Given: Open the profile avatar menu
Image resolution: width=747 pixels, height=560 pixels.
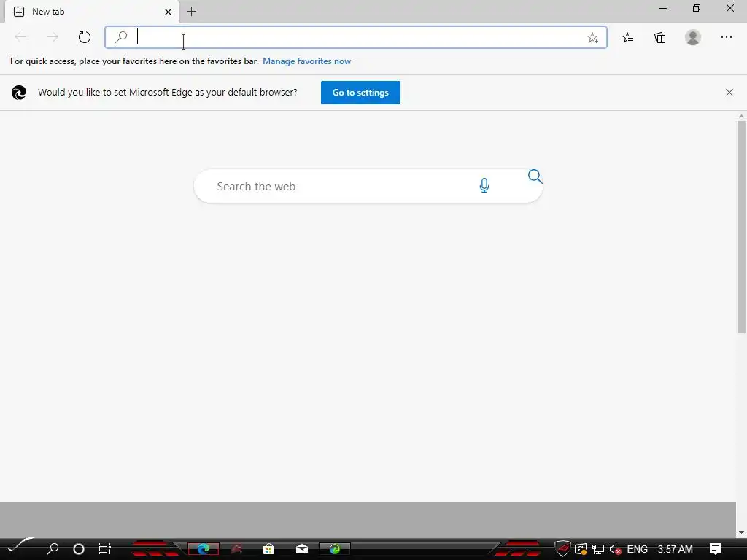Looking at the screenshot, I should (693, 37).
